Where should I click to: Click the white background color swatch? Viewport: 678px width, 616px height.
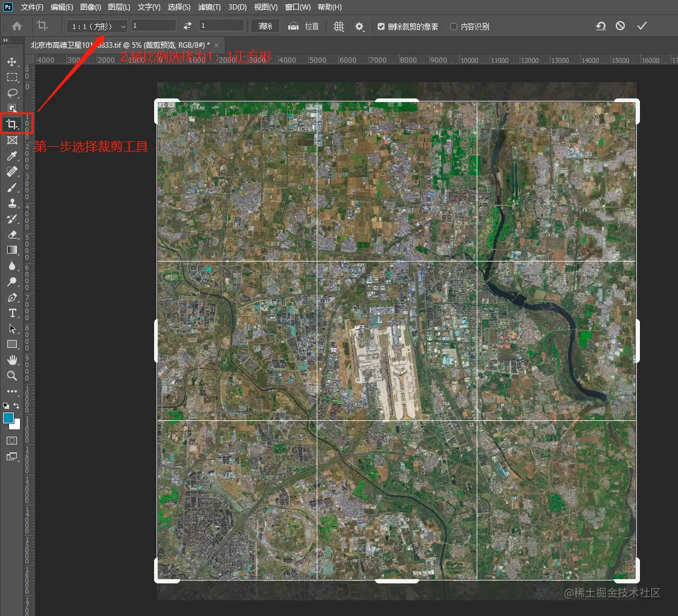click(16, 426)
